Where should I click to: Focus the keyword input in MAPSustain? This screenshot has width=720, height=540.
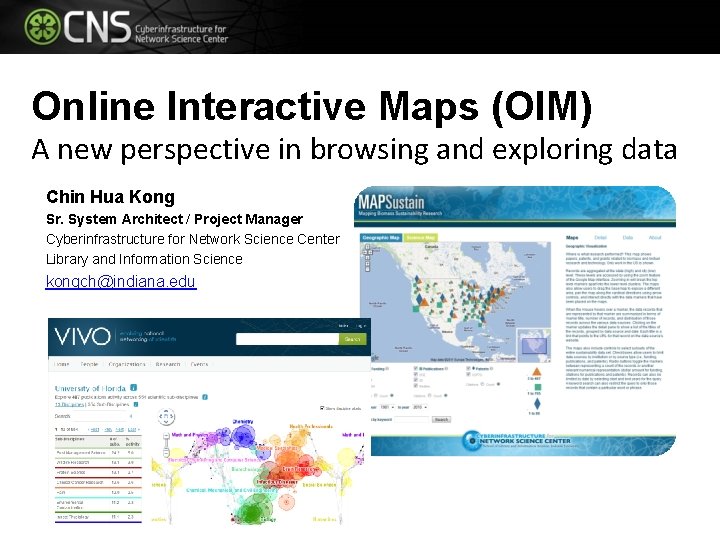[411, 420]
